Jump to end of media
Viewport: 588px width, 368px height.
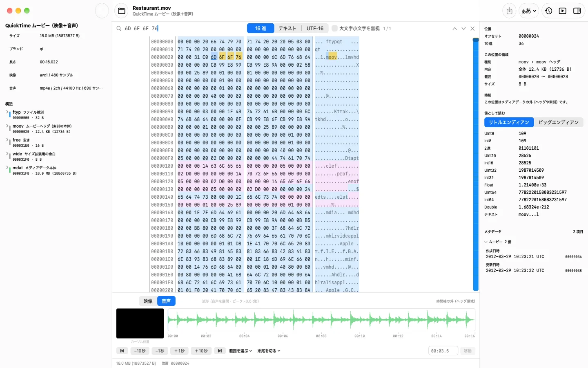tap(220, 351)
